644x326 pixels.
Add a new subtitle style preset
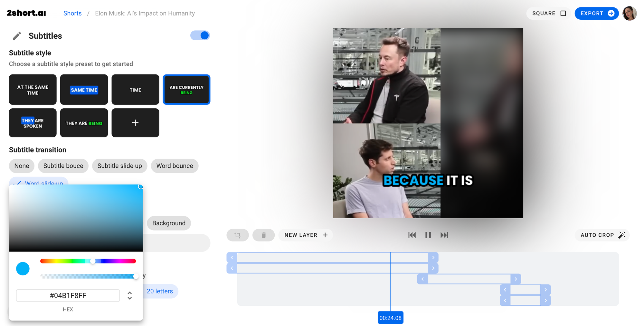tap(135, 123)
